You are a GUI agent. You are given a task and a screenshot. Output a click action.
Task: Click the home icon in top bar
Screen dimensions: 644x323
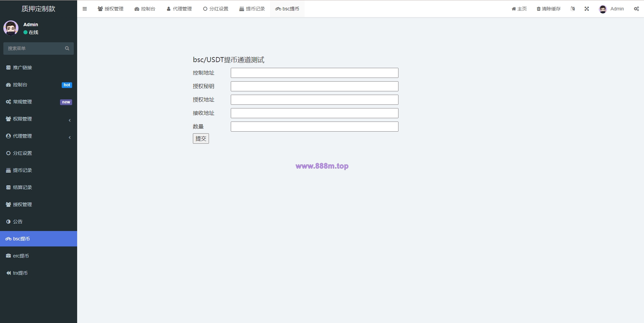click(514, 9)
